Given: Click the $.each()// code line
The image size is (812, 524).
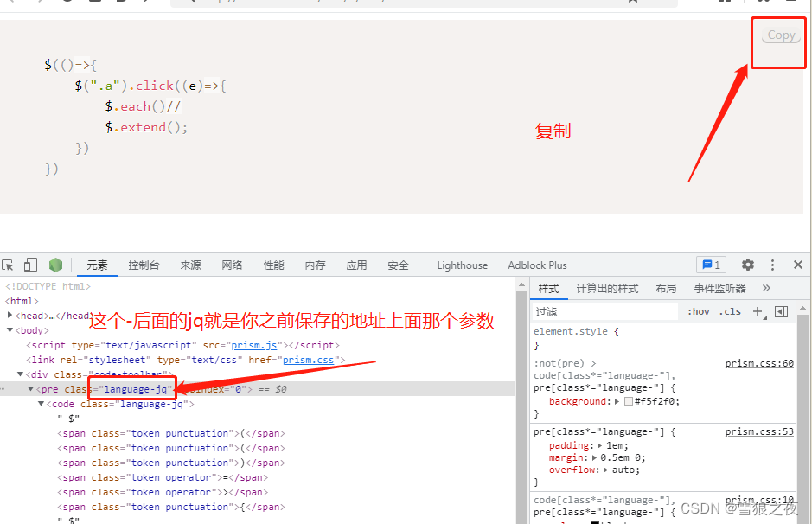Looking at the screenshot, I should [143, 106].
